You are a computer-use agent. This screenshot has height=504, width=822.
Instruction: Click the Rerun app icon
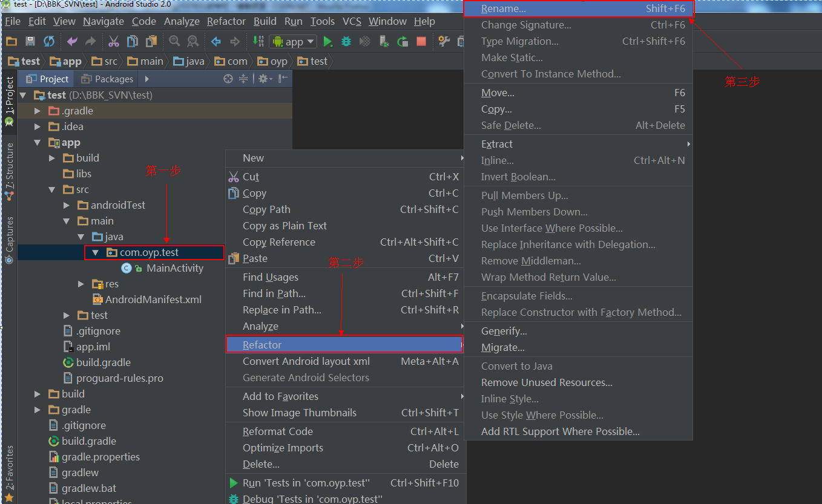click(x=403, y=41)
